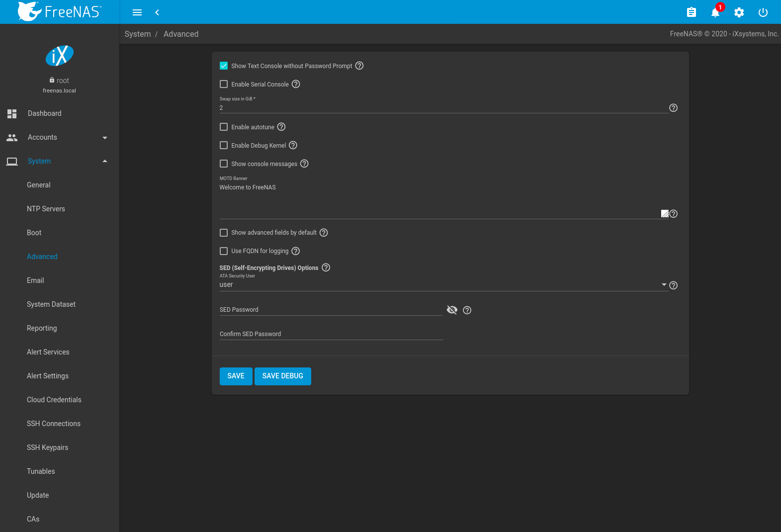Collapse sidebar with the back chevron icon

[x=157, y=12]
